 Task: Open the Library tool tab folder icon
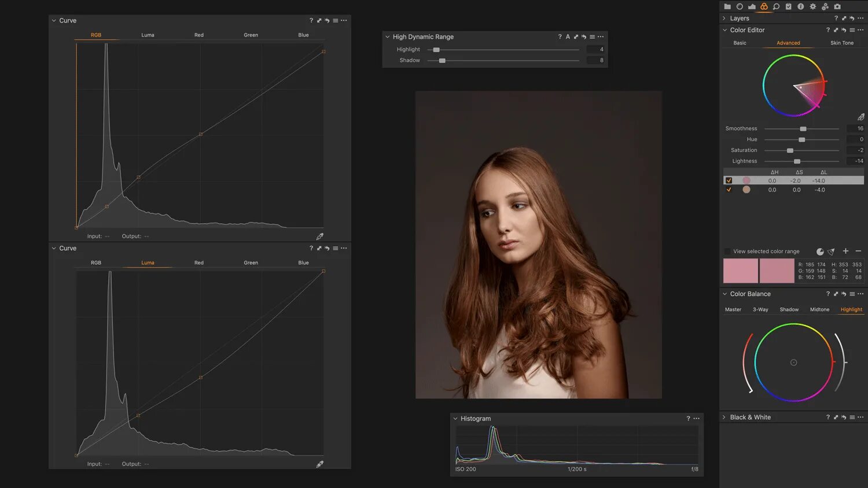pos(727,6)
